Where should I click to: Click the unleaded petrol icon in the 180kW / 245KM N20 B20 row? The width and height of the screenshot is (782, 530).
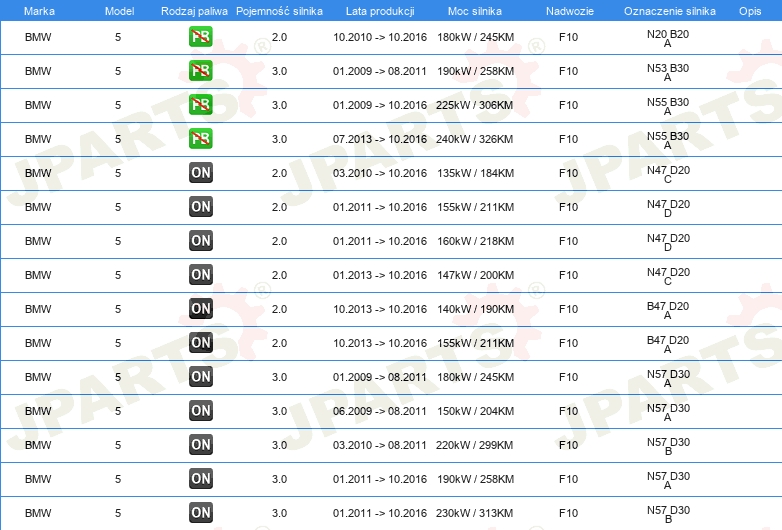click(200, 37)
